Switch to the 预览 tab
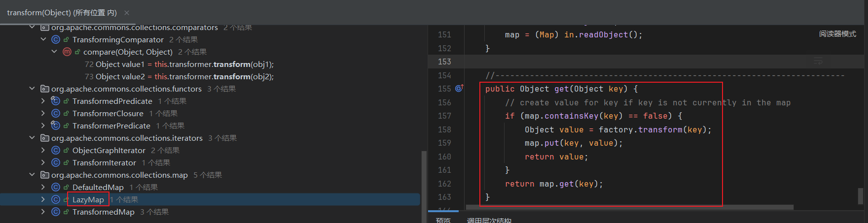Viewport: 868px width, 223px height. 443,220
